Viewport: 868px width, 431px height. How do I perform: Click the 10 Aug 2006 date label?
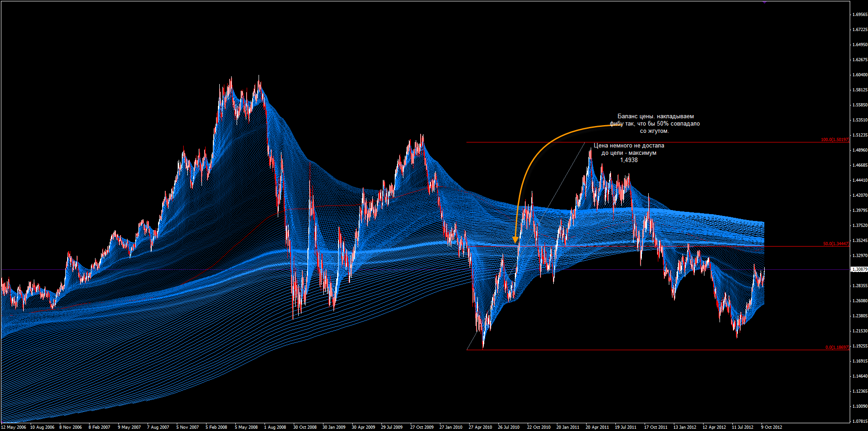pyautogui.click(x=42, y=427)
